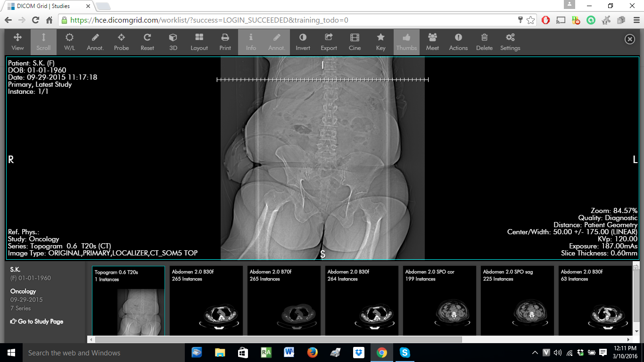Click Center/Width: 50.00 +/- 175.00 text
Screen dimensions: 644x362
pos(572,232)
